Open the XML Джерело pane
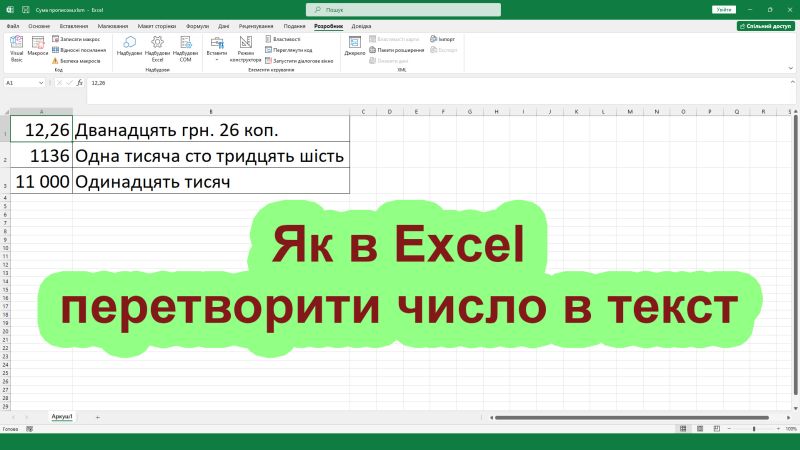This screenshot has height=450, width=800. [355, 46]
